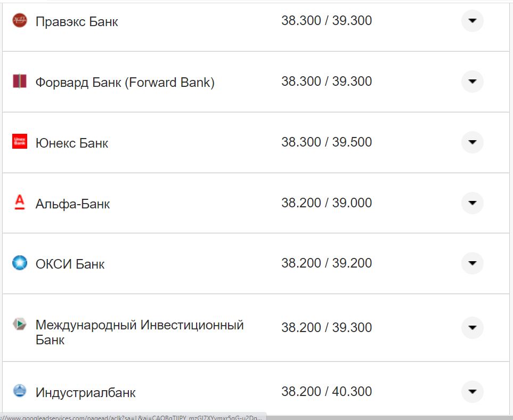The width and height of the screenshot is (513, 420).
Task: Expand the Форвард Банк dropdown arrow
Action: (472, 82)
